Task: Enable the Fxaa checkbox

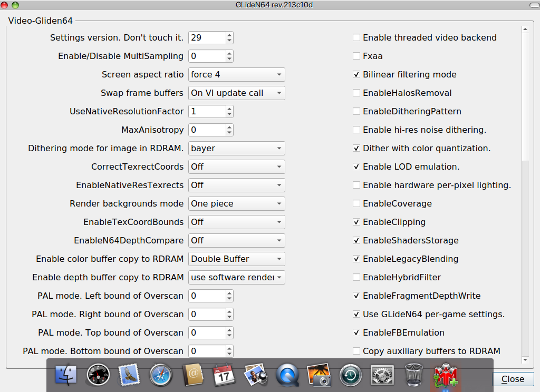Action: (357, 56)
